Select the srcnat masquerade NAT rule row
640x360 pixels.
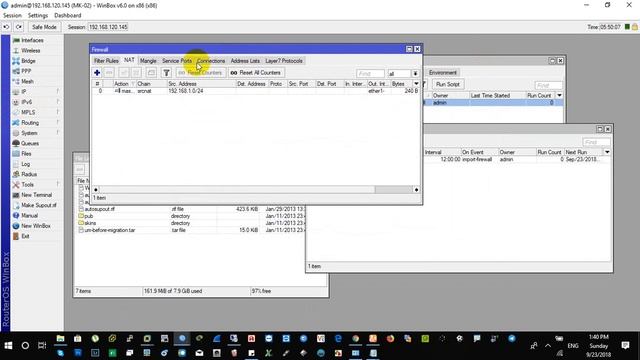click(256, 91)
